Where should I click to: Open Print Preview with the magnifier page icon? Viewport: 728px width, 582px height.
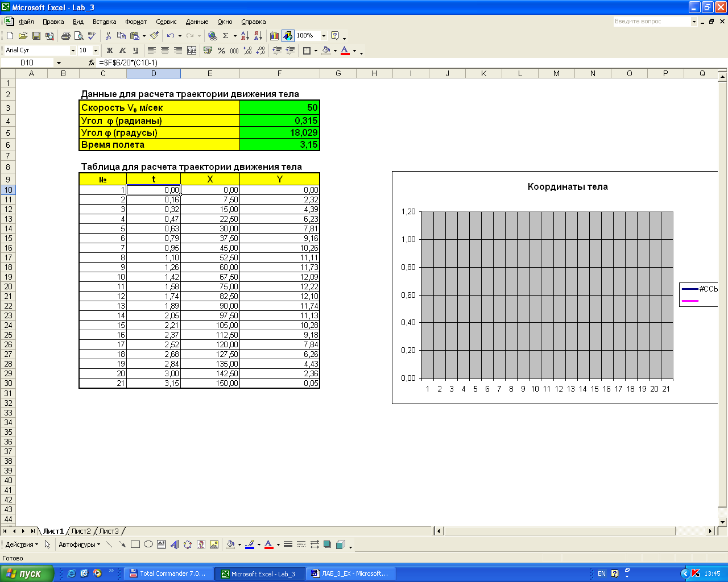click(78, 36)
